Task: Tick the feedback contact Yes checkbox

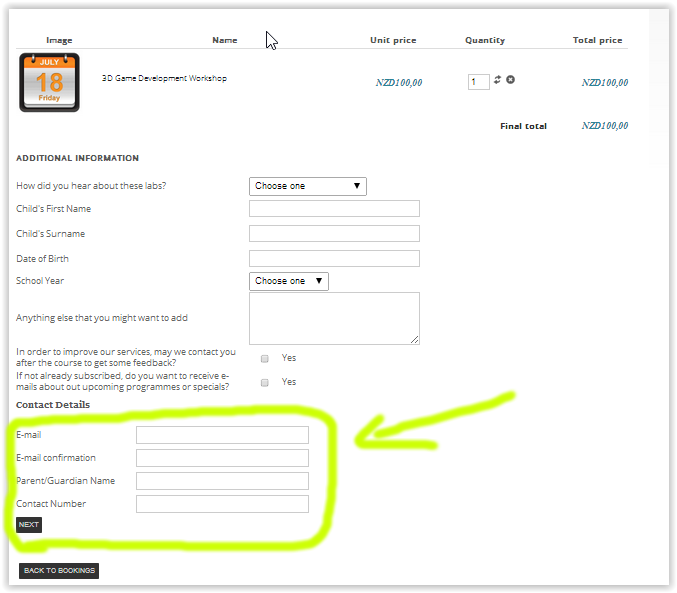Action: tap(265, 358)
